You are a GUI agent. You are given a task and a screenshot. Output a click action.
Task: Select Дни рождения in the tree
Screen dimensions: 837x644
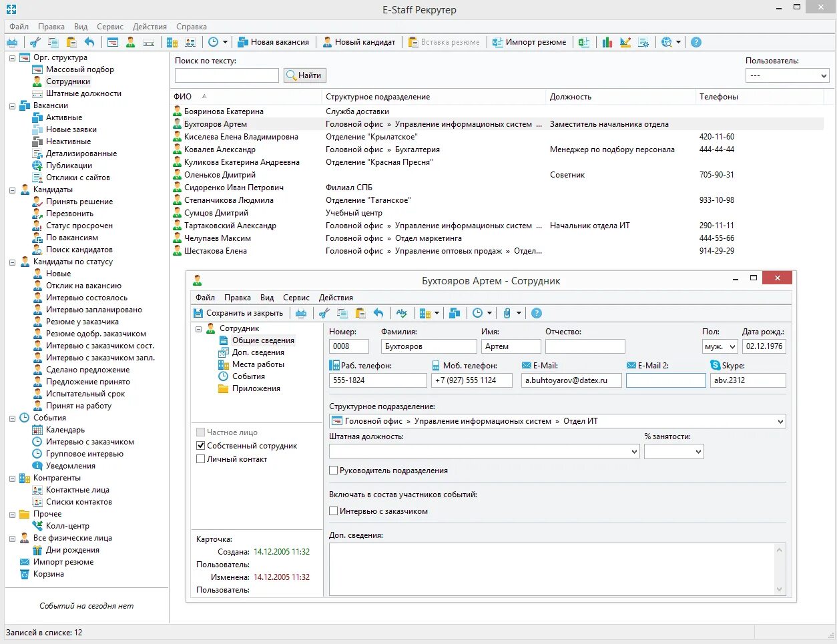tap(72, 550)
